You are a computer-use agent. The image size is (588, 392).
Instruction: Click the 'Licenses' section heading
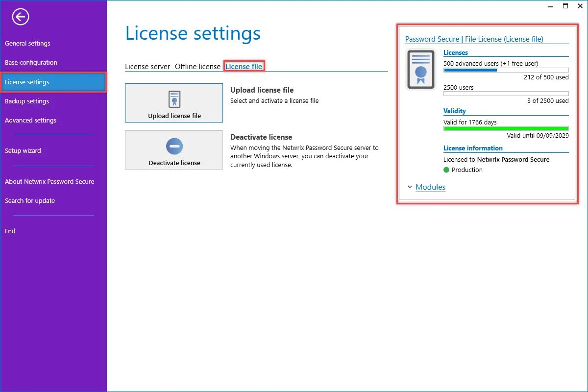tap(456, 53)
